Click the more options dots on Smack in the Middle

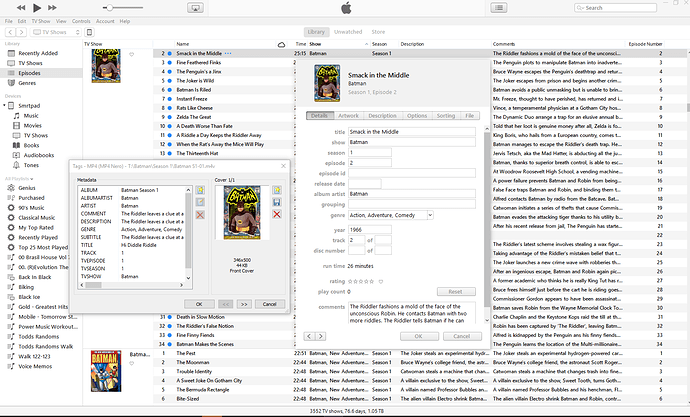pyautogui.click(x=228, y=53)
